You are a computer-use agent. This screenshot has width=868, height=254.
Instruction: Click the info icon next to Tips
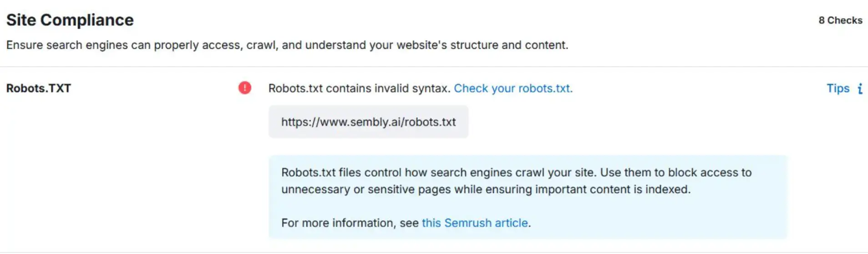860,88
